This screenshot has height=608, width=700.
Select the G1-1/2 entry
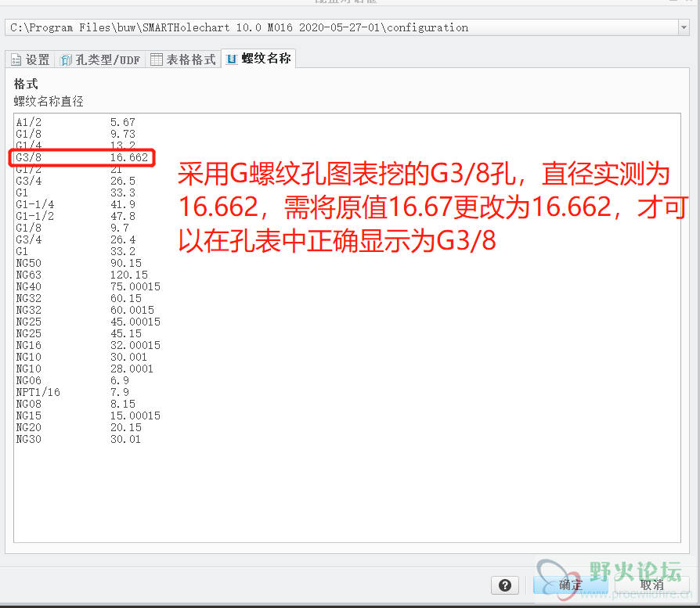click(x=34, y=216)
